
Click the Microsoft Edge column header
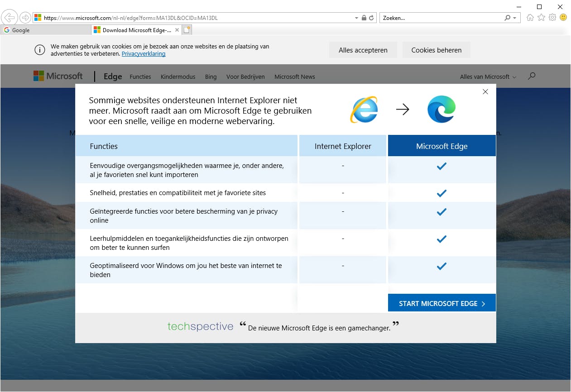[x=442, y=146]
